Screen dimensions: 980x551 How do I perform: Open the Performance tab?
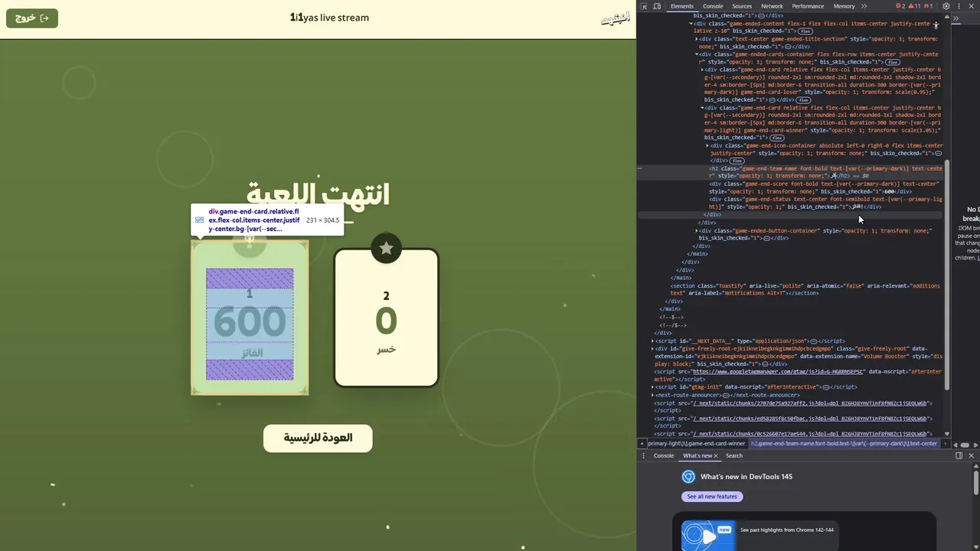pyautogui.click(x=808, y=6)
